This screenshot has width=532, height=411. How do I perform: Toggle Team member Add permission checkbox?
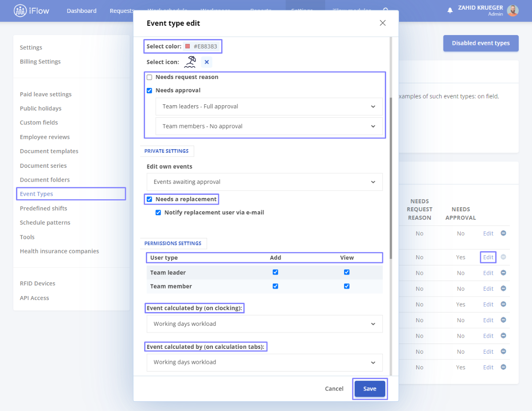pos(275,286)
